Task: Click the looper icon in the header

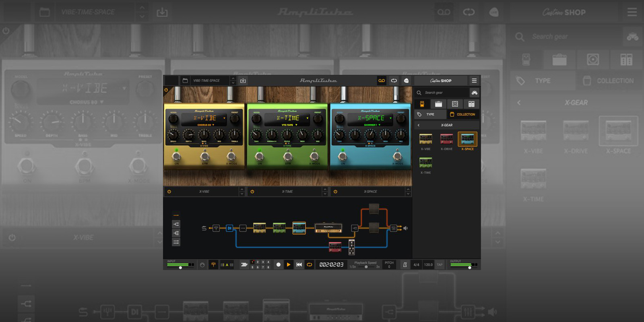Action: [394, 80]
